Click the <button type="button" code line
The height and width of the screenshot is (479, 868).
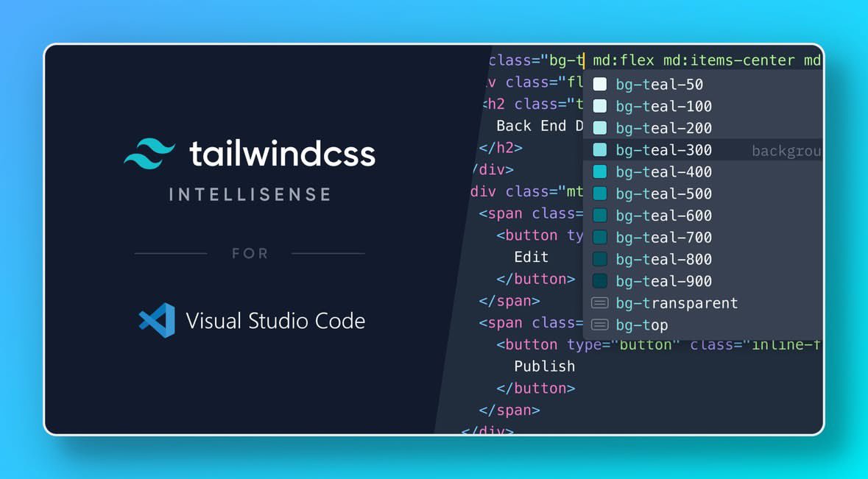point(657,344)
